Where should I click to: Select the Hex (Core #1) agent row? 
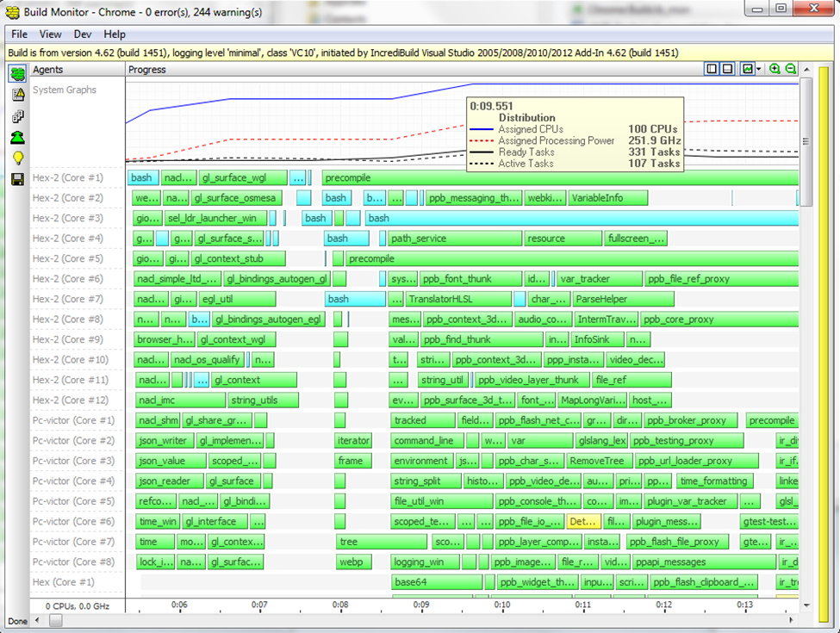coord(63,582)
